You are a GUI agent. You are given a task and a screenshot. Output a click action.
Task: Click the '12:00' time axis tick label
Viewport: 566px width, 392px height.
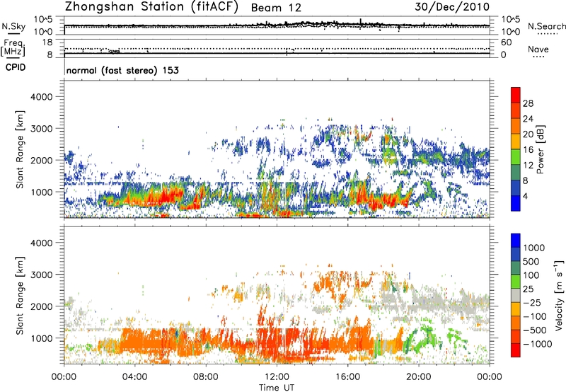pos(277,377)
